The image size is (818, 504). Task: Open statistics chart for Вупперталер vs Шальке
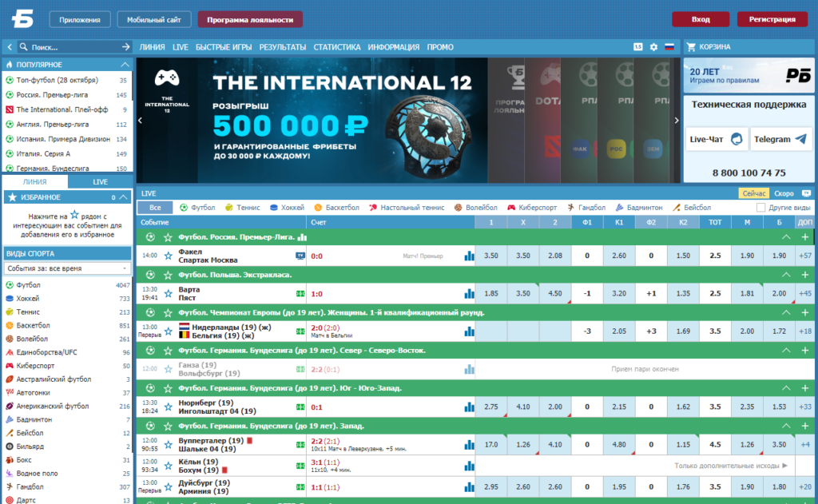point(470,445)
